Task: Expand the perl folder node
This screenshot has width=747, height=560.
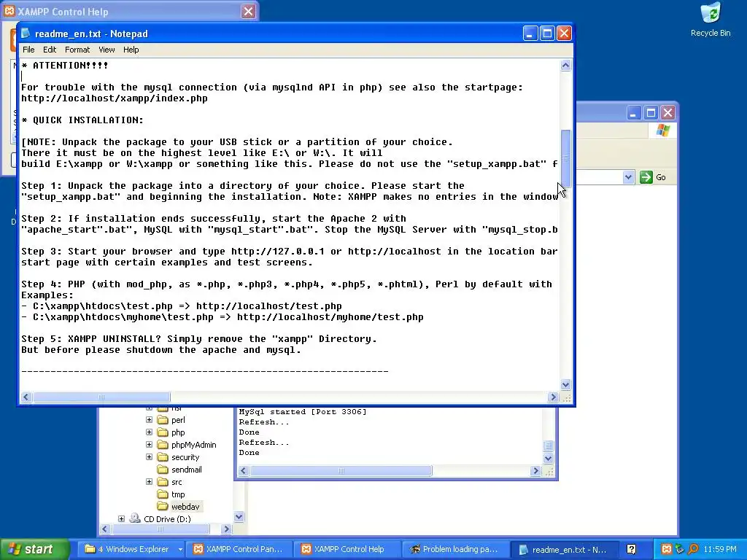Action: click(149, 420)
